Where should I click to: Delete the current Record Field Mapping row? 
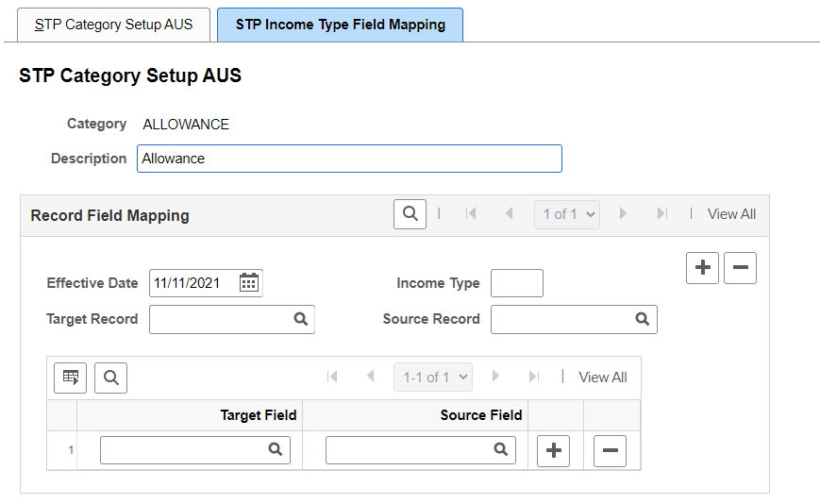(740, 268)
